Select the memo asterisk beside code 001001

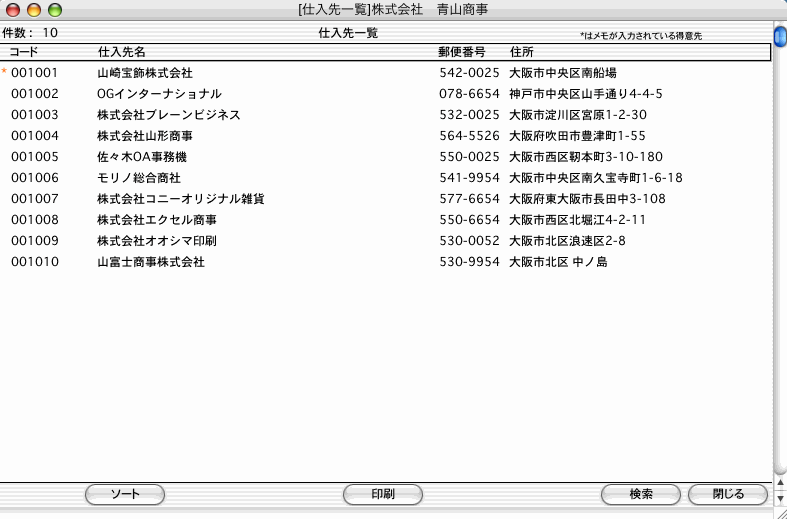pyautogui.click(x=4, y=73)
